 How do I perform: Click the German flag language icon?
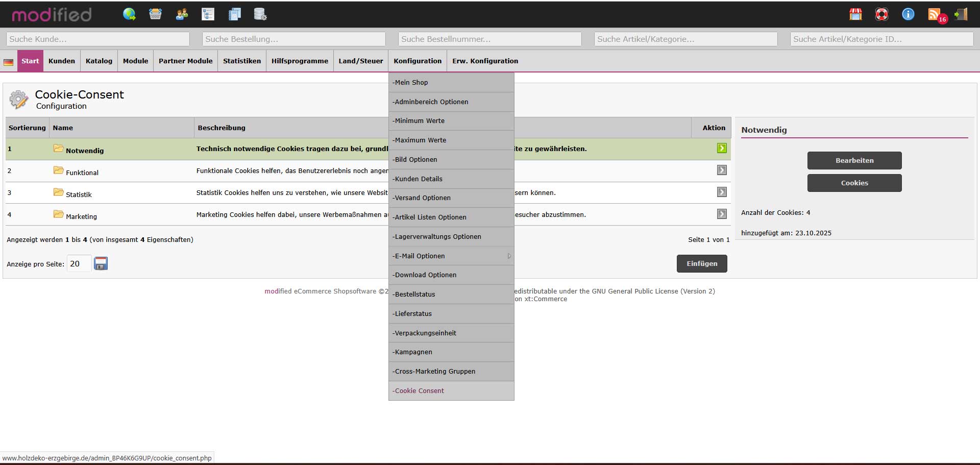(9, 62)
